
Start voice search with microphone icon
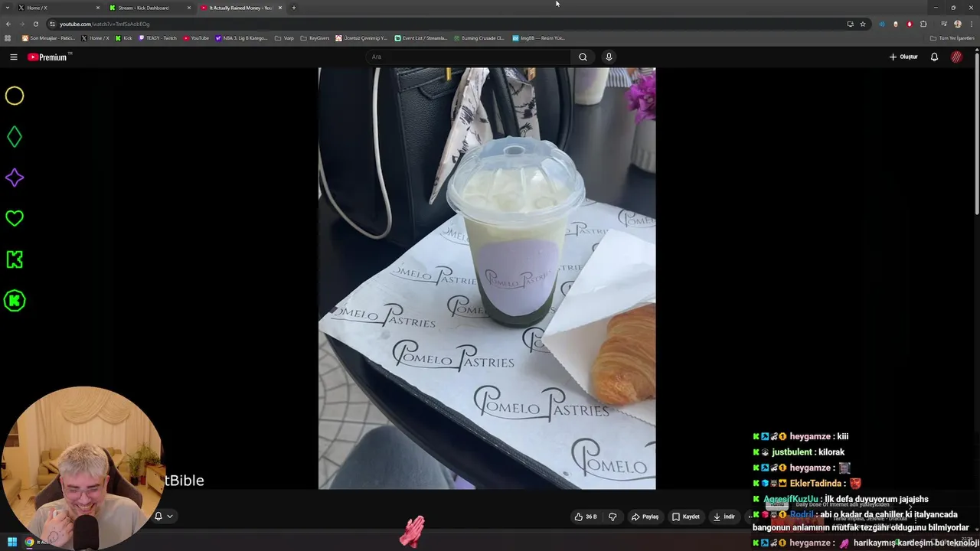point(609,57)
